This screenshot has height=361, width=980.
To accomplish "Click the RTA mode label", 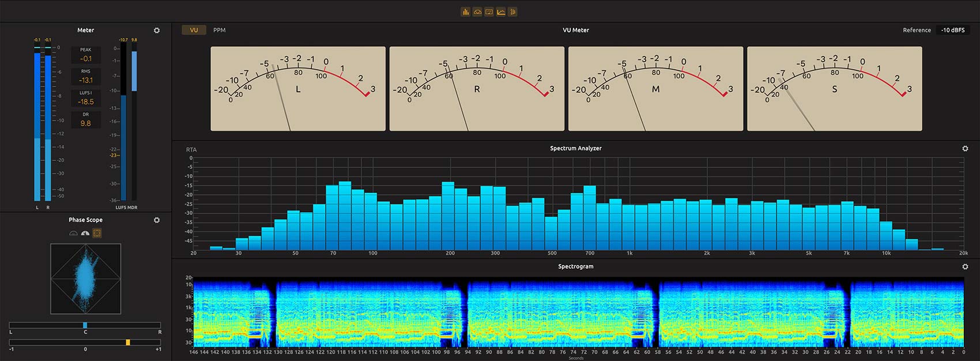I will point(191,150).
